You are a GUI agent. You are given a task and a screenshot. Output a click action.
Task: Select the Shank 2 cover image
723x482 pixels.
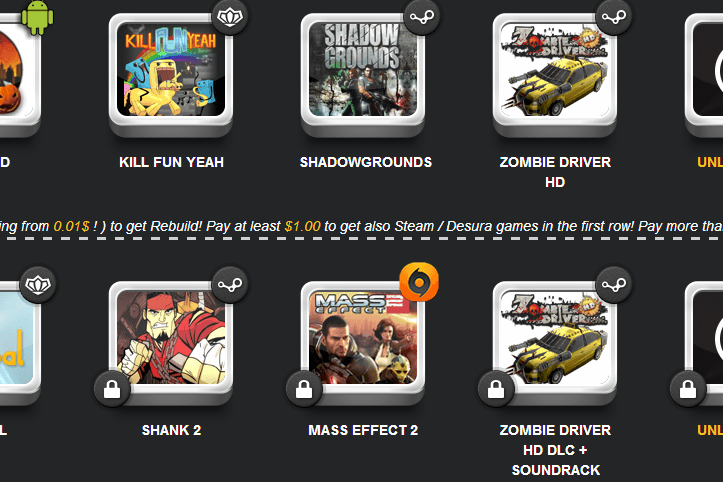(x=171, y=337)
